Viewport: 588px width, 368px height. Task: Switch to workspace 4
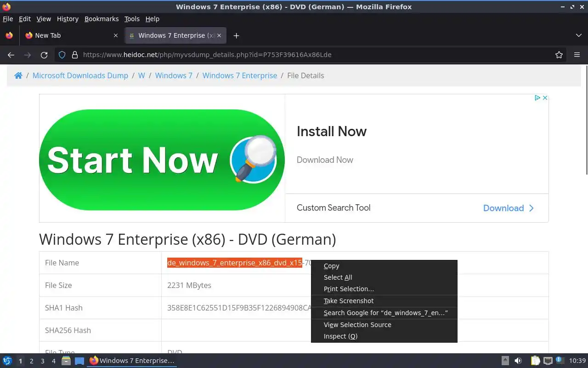click(53, 361)
